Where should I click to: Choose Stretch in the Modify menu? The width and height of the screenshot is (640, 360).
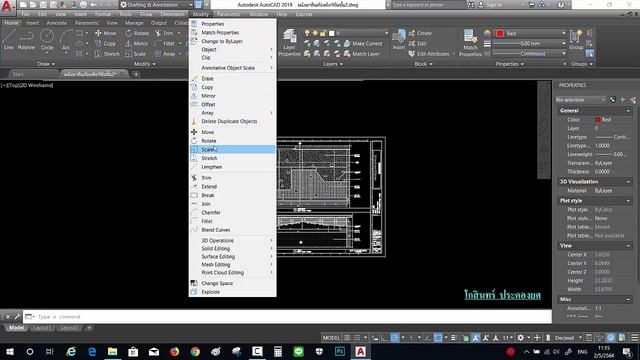(x=233, y=158)
